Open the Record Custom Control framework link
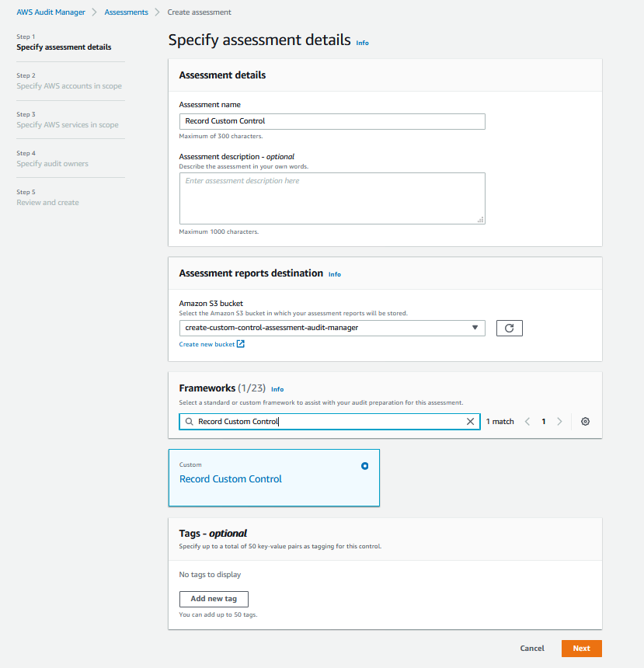The height and width of the screenshot is (668, 644). (231, 478)
